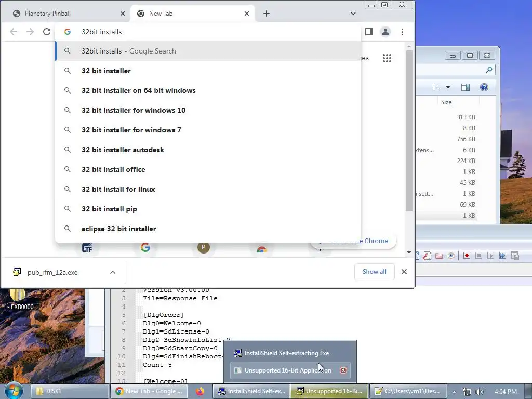Viewport: 532px width, 399px height.
Task: Close the Chrome downloads bar
Action: coord(404,272)
